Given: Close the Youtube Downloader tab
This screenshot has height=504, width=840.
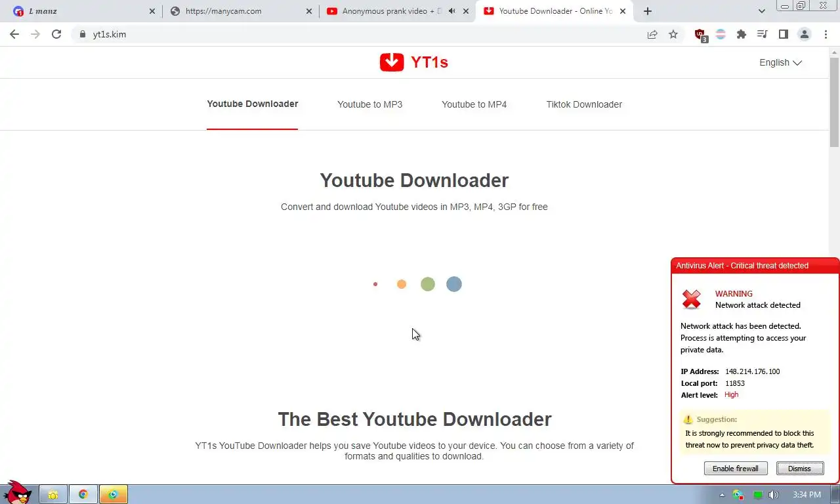Looking at the screenshot, I should (623, 11).
